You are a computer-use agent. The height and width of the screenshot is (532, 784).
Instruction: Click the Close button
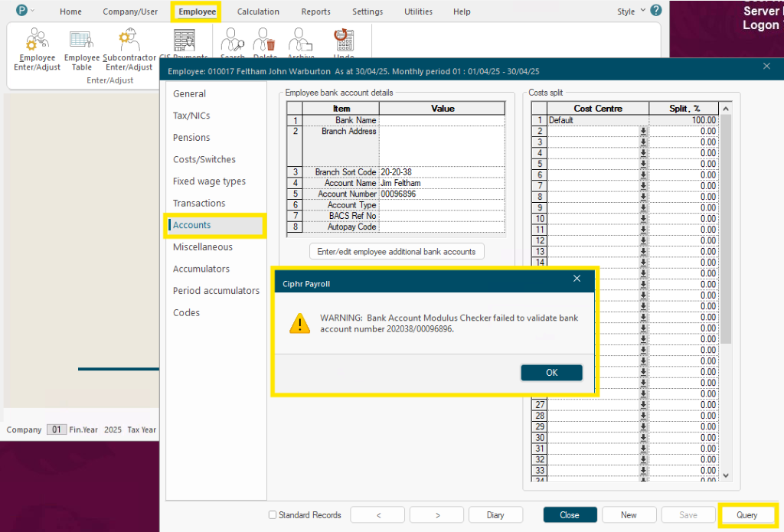pos(570,515)
